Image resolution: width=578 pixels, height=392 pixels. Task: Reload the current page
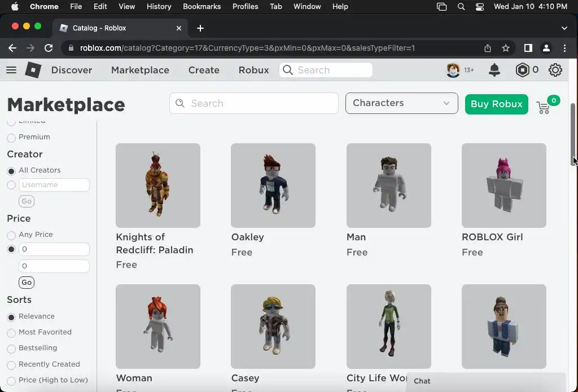49,49
